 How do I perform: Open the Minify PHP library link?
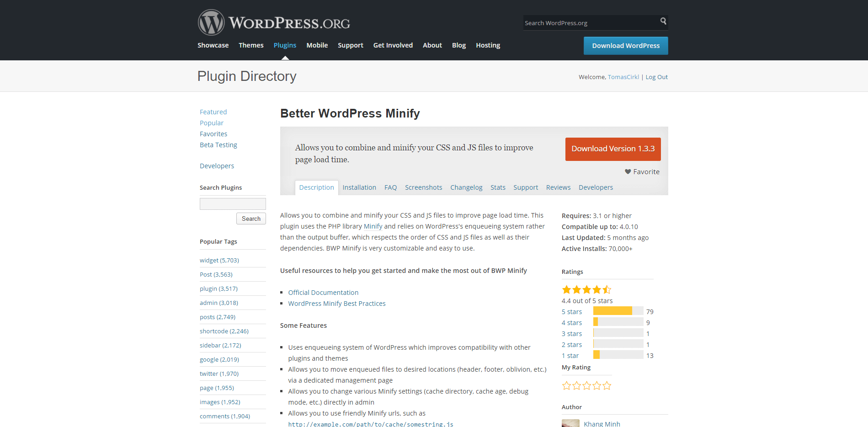(373, 226)
